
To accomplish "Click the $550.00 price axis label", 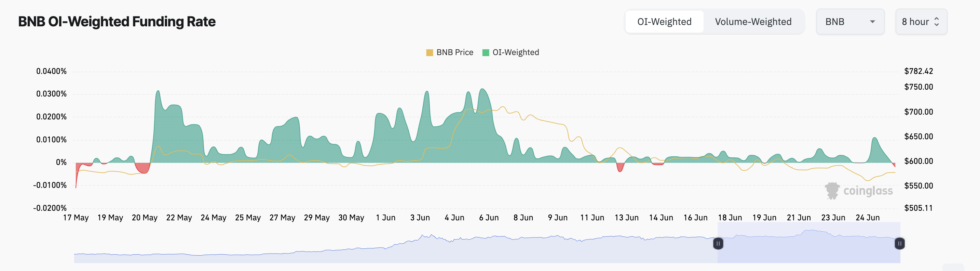I will click(918, 186).
